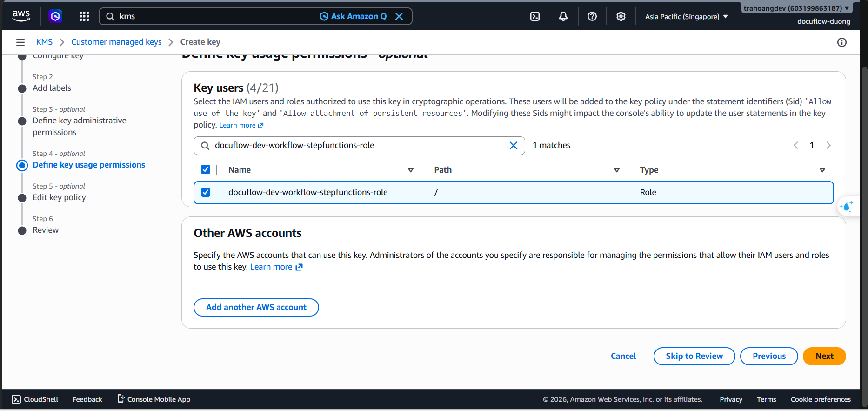Toggle the side navigation hamburger menu
The height and width of the screenshot is (411, 868).
20,42
